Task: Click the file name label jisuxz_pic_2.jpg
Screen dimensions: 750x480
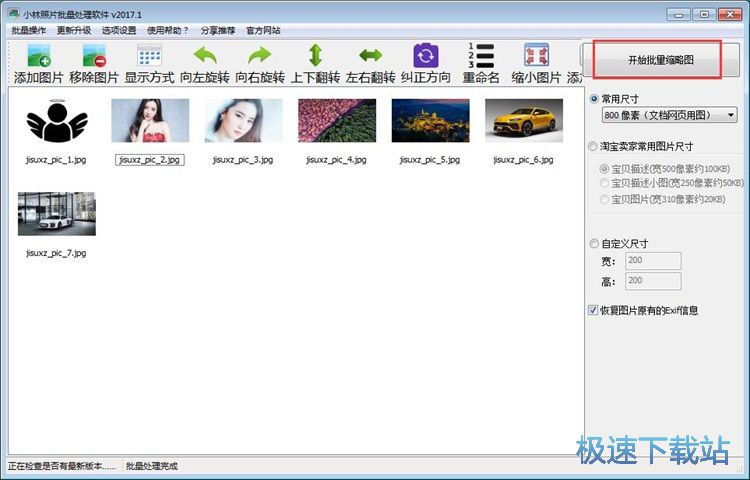Action: [x=150, y=160]
